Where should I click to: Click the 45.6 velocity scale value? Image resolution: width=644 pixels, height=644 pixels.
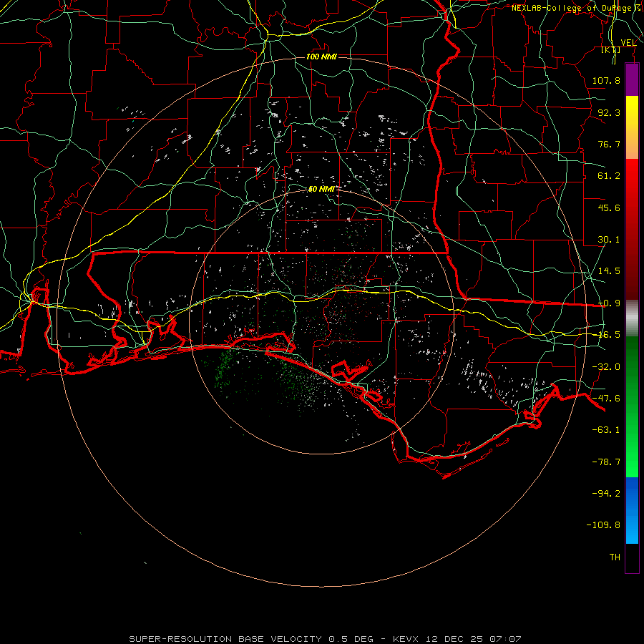(x=609, y=208)
